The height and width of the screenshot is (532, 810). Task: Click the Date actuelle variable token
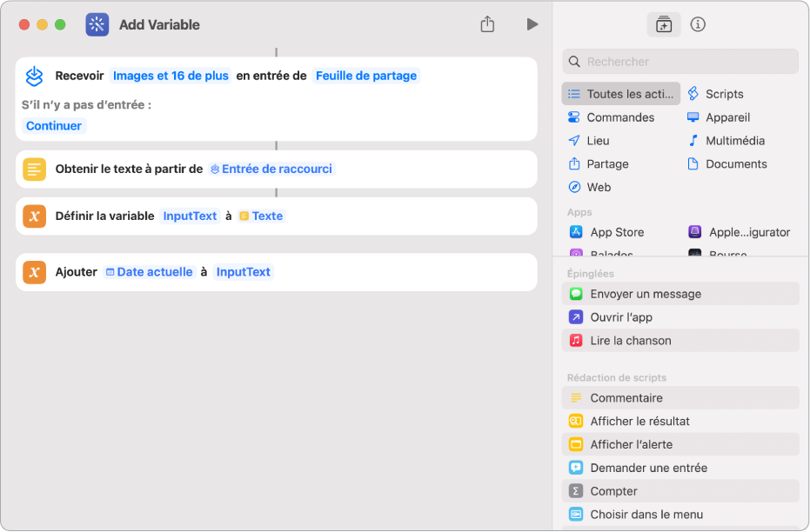[x=150, y=272]
